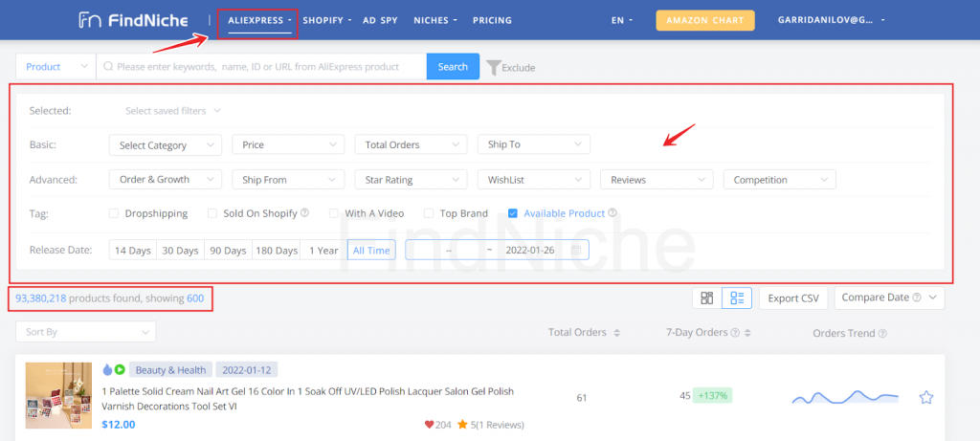Open the Select saved filters dropdown
980x441 pixels.
click(173, 111)
